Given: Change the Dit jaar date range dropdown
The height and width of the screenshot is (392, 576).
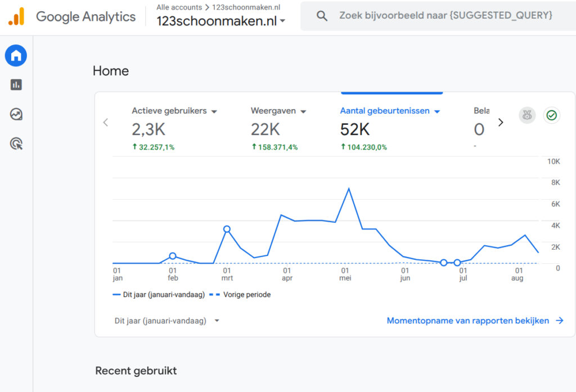Looking at the screenshot, I should (x=166, y=321).
